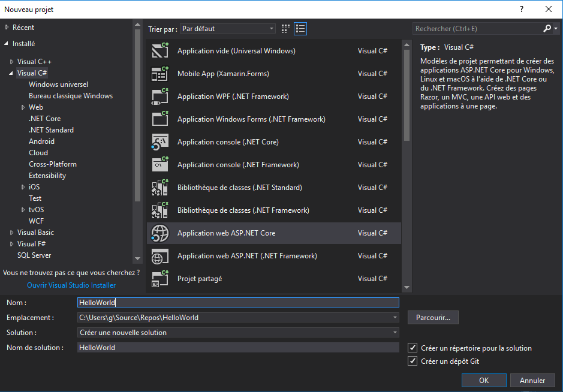
Task: Switch to small icons grid view
Action: tap(285, 29)
